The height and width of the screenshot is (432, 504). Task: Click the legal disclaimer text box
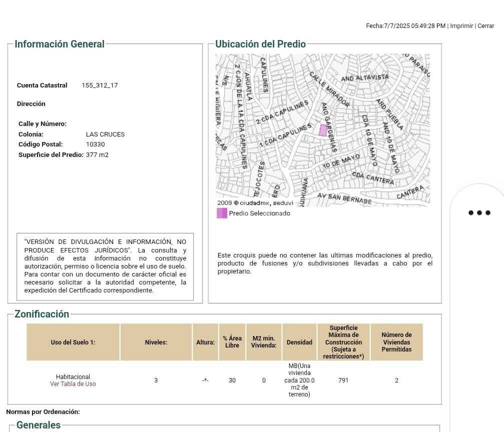pos(105,266)
